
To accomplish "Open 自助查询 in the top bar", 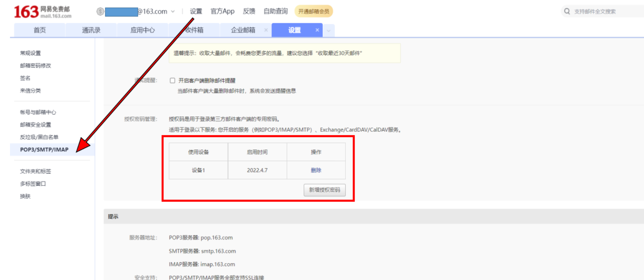I will pos(276,12).
